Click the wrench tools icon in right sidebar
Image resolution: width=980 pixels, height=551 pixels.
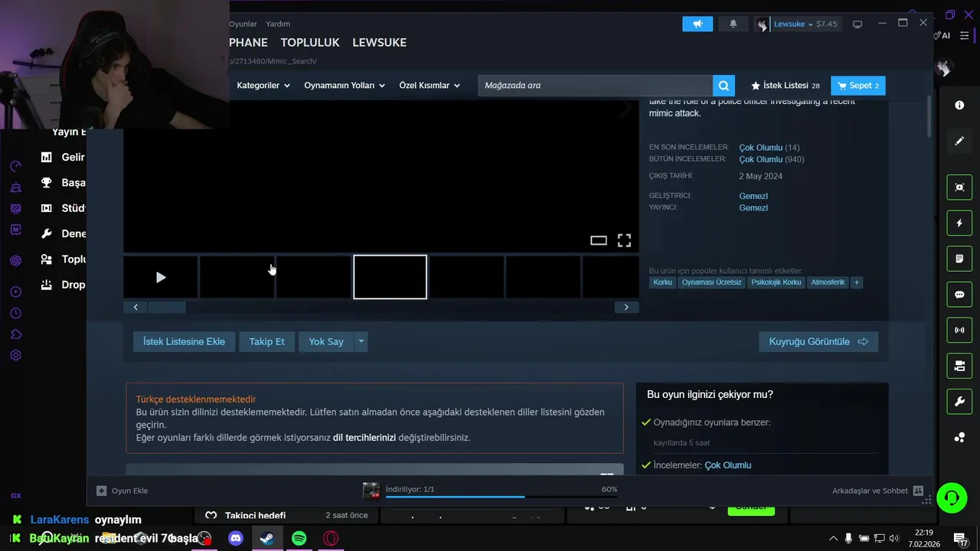959,402
